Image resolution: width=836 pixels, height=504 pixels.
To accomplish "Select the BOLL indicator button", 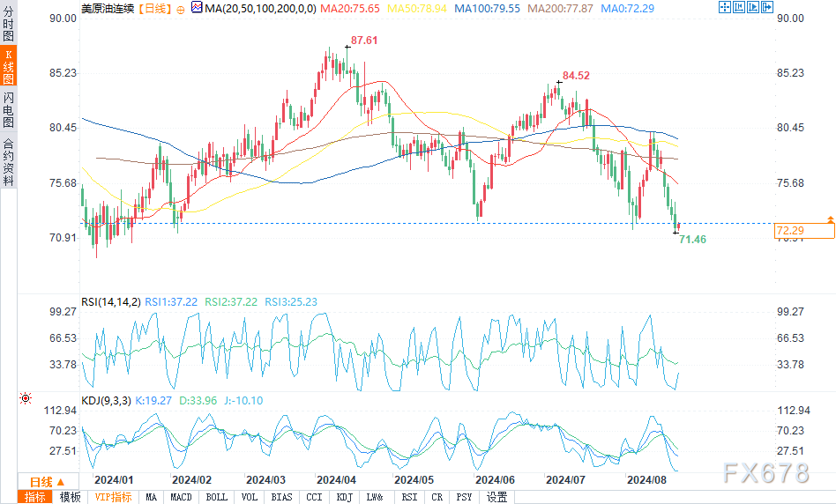I will click(216, 497).
